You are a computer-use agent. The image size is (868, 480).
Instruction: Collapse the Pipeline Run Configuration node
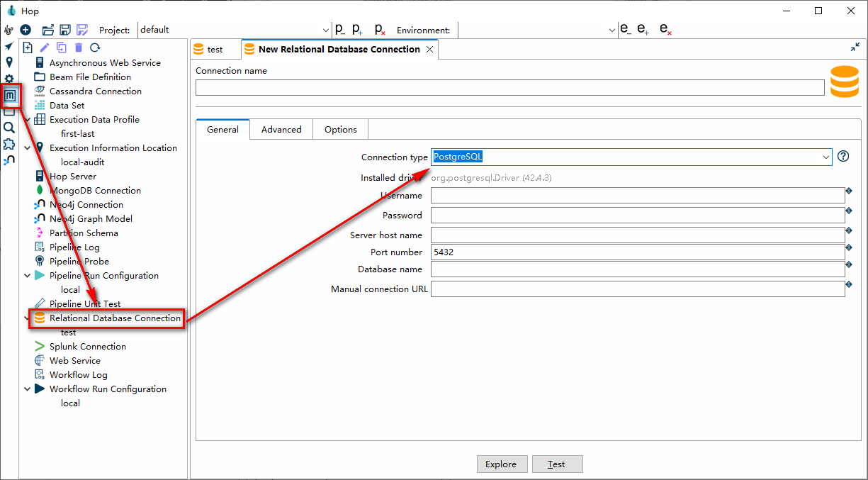click(x=28, y=276)
